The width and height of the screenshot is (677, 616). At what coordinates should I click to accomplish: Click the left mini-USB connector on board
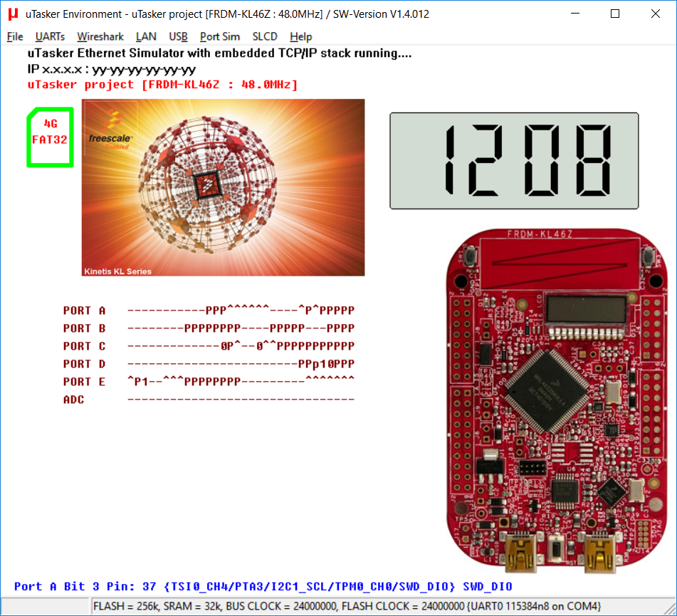521,553
